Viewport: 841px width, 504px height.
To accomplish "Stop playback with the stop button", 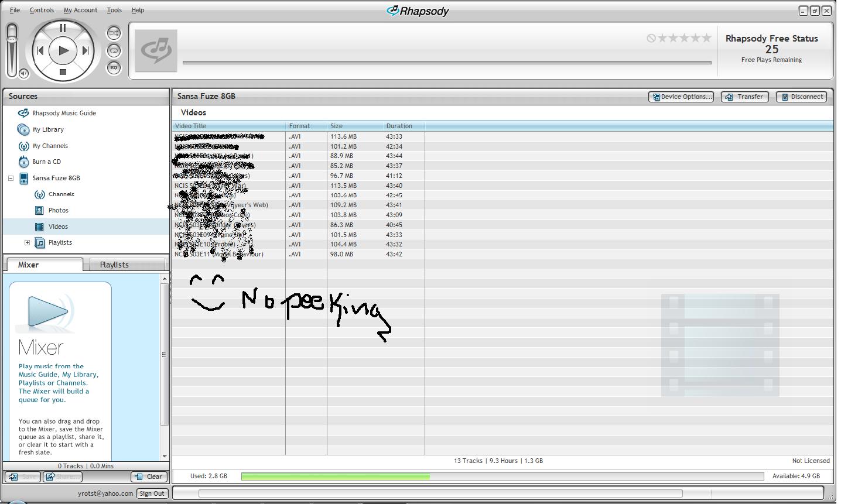I will click(63, 72).
